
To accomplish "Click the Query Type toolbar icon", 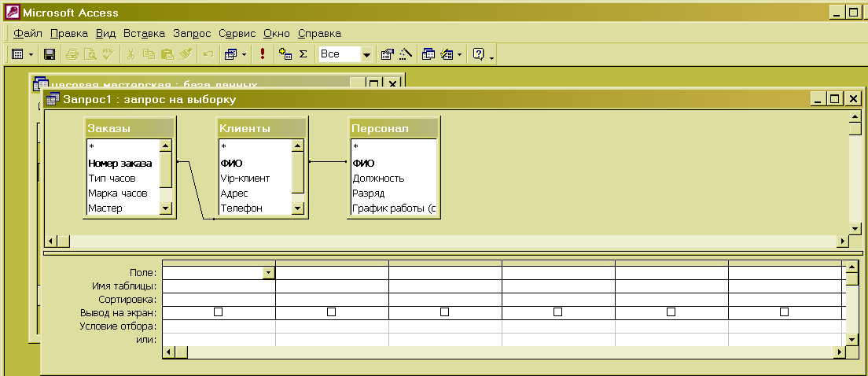I will tap(231, 54).
